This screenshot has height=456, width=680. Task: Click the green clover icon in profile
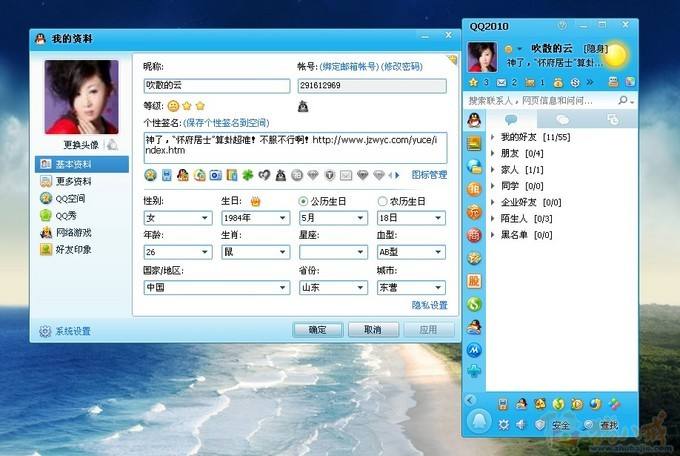[x=248, y=175]
